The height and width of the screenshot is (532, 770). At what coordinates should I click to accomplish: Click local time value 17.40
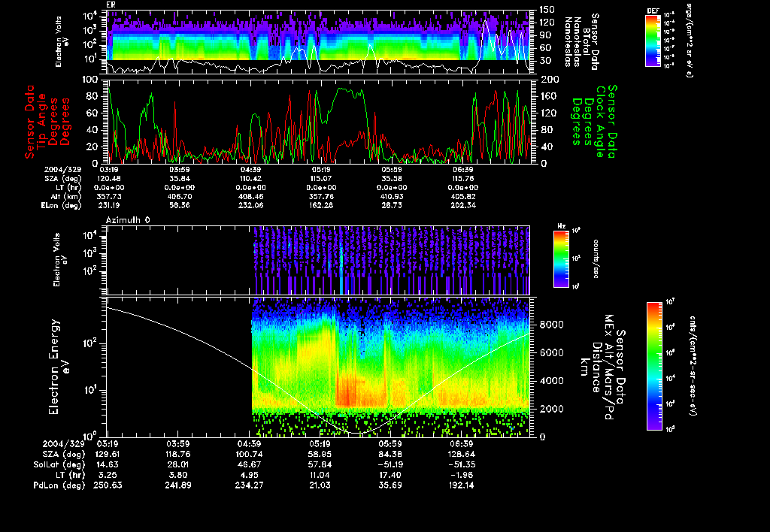[391, 475]
